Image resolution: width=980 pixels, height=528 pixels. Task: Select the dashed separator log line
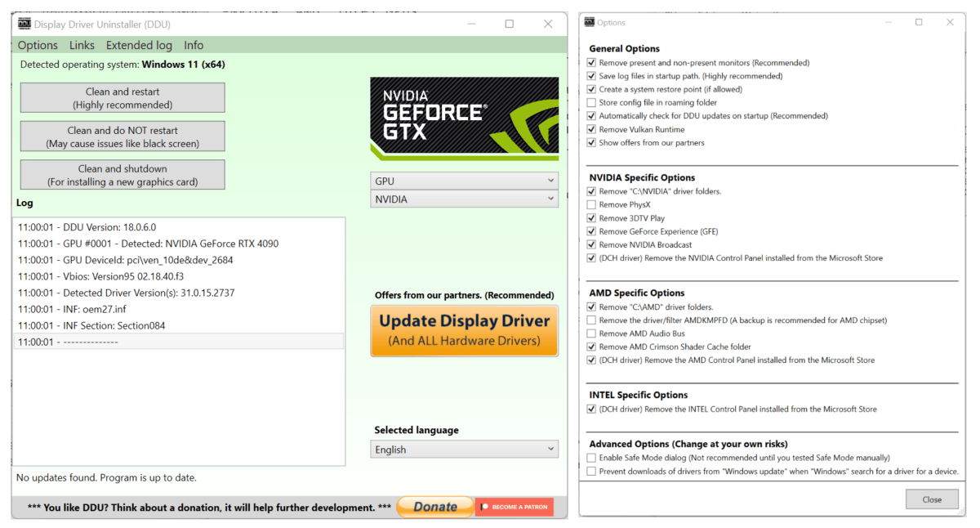(x=179, y=342)
